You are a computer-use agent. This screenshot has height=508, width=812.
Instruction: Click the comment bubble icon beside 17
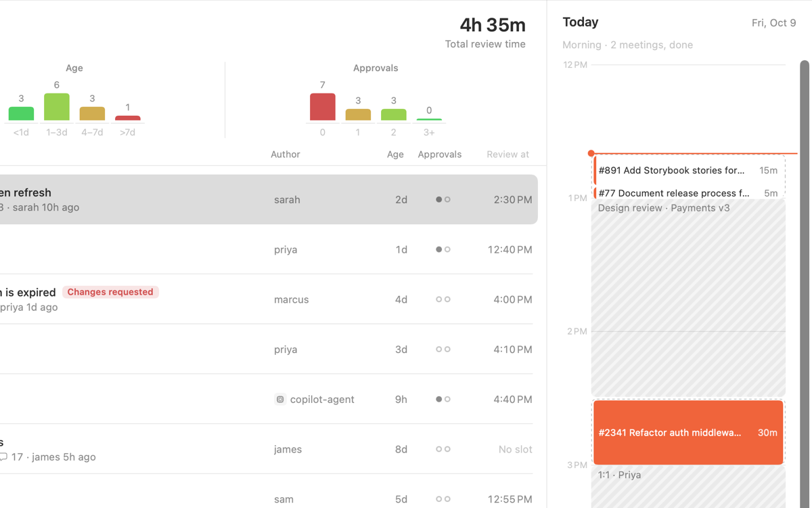[3, 457]
